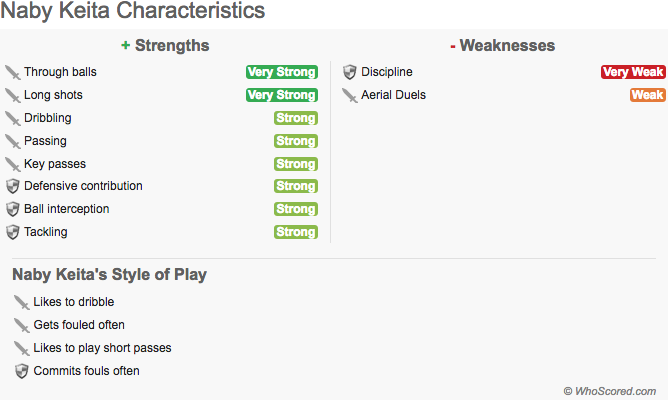The image size is (668, 400).
Task: Click the orange Weak badge for Aerial Duels
Action: tap(647, 95)
